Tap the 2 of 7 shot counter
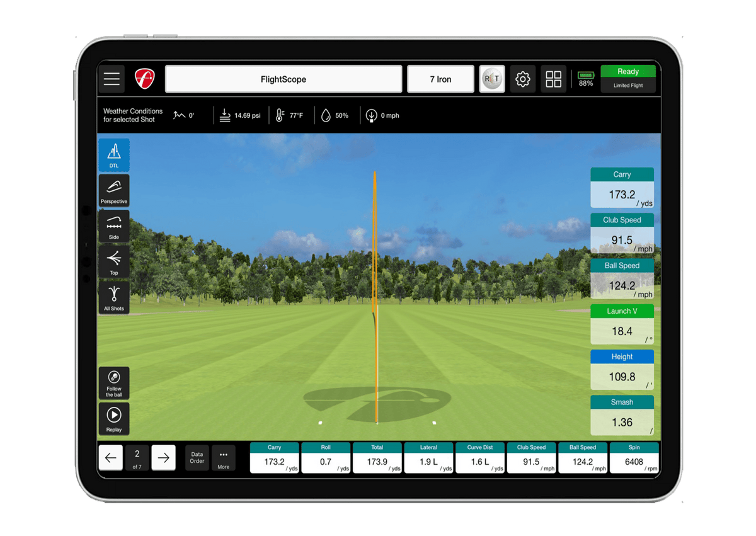 coord(137,458)
